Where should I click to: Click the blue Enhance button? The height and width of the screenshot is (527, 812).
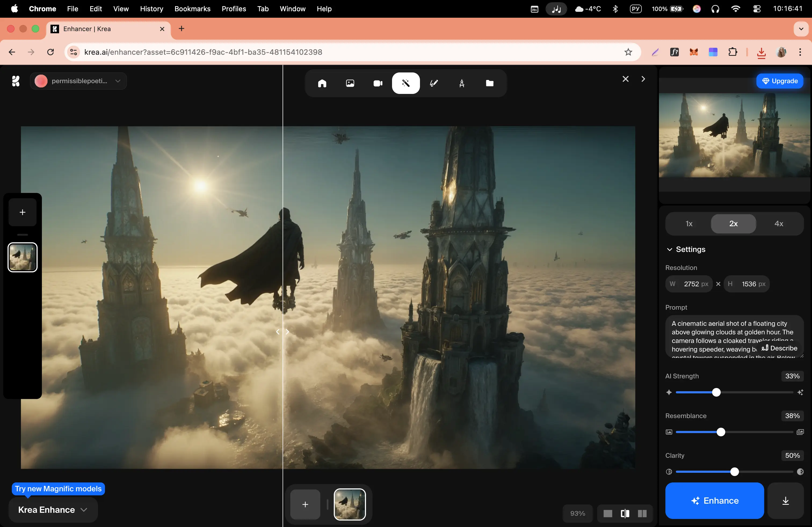click(x=715, y=500)
